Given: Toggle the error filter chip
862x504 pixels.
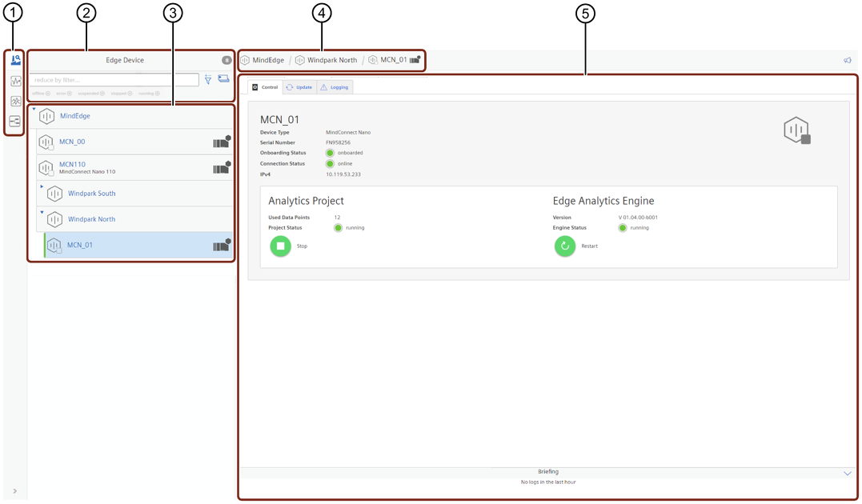Looking at the screenshot, I should [x=64, y=94].
